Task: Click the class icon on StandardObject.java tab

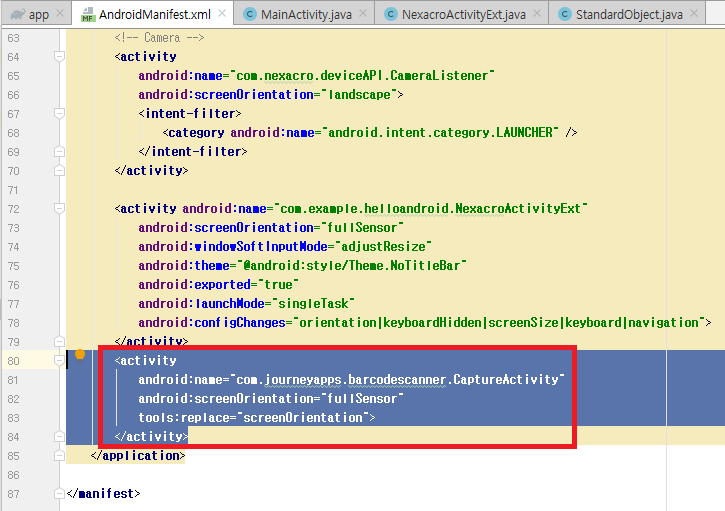Action: pyautogui.click(x=567, y=14)
